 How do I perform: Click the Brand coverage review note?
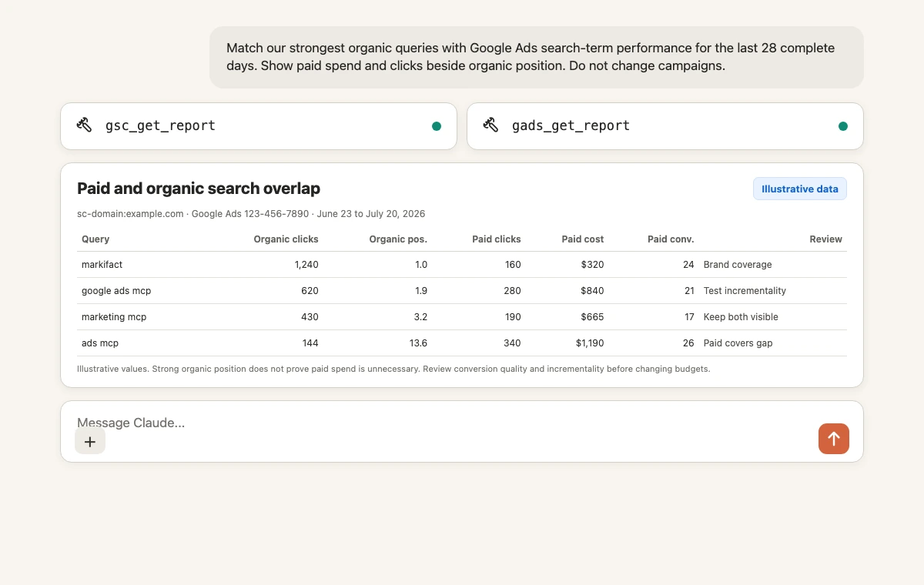click(738, 265)
